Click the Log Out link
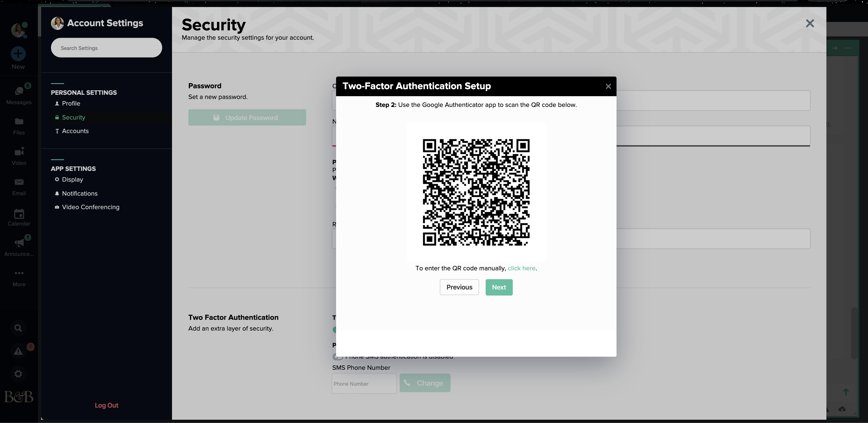 107,405
